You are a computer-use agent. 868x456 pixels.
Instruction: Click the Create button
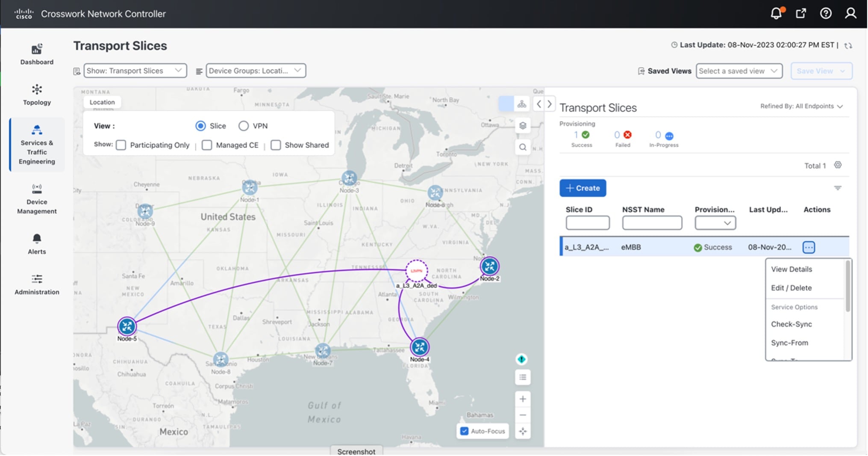click(x=583, y=188)
